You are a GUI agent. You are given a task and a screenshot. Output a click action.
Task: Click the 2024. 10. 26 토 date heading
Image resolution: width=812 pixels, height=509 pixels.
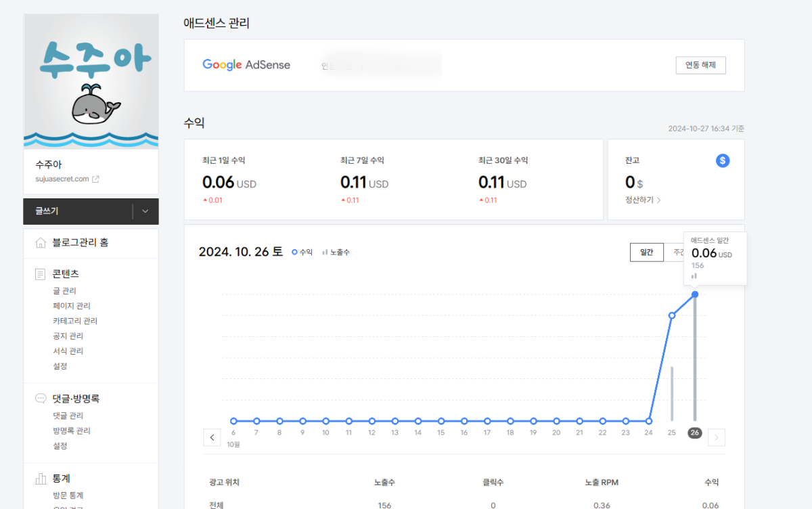241,252
